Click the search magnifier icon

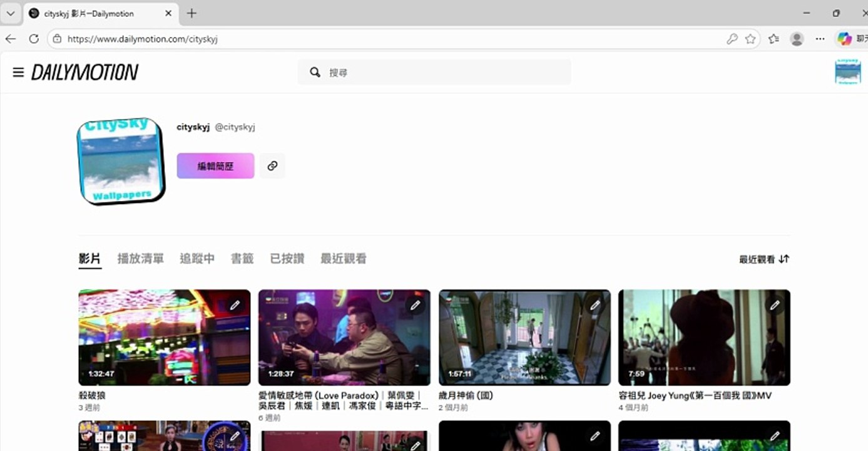point(315,73)
